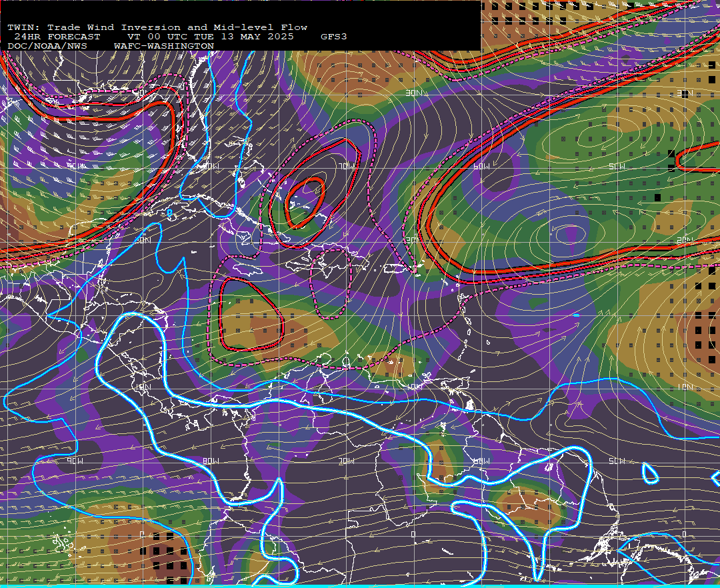Image resolution: width=720 pixels, height=588 pixels.
Task: Click the '30N' label nearest the 70W meridian
Action: point(413,93)
